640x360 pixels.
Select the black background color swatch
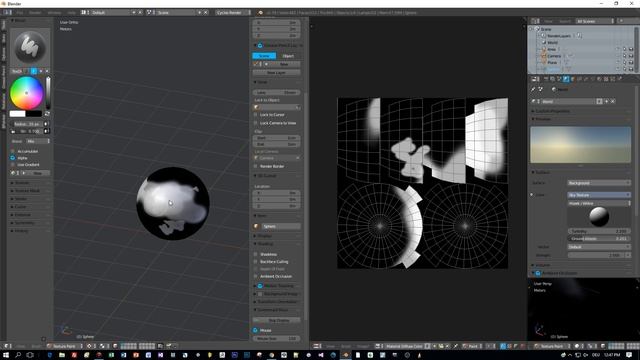click(x=34, y=113)
